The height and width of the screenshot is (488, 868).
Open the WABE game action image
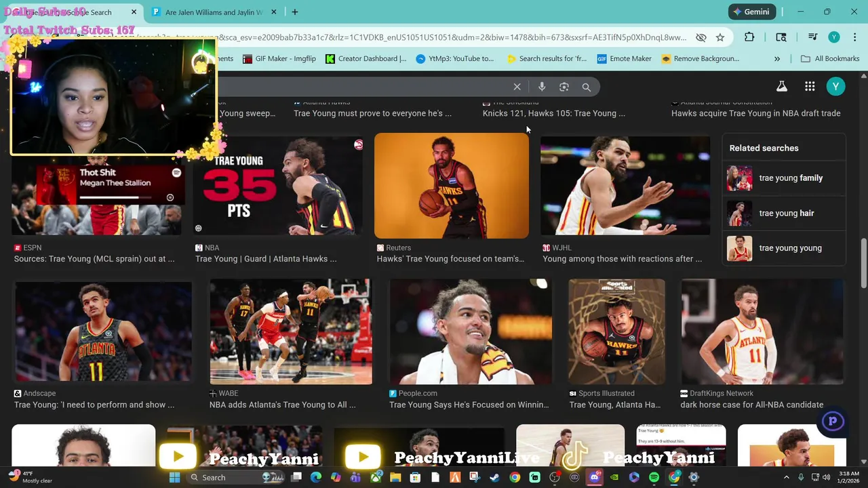coord(290,331)
